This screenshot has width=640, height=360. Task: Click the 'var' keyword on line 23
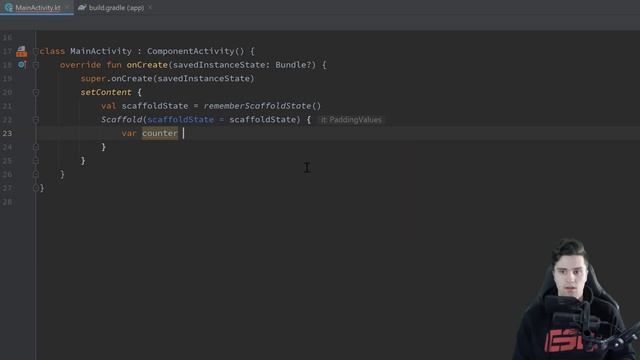coord(129,133)
